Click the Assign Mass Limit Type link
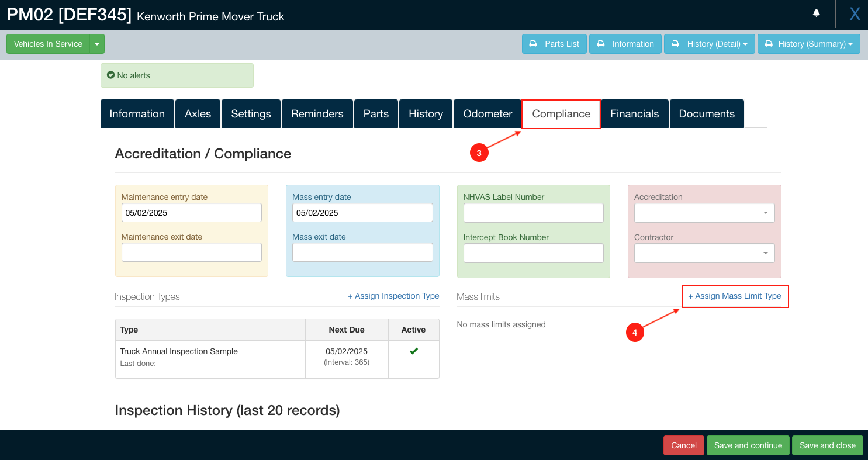 (x=735, y=296)
